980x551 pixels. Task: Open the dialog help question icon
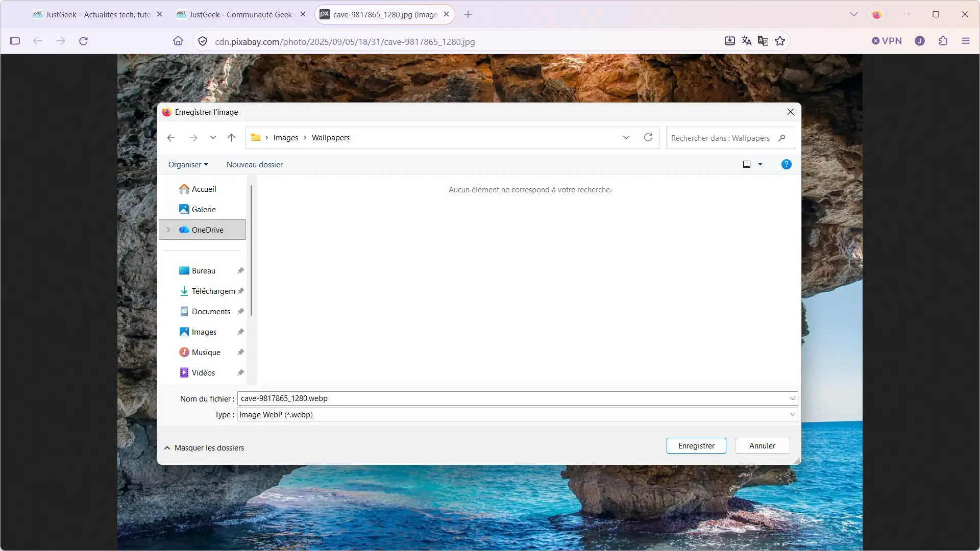(787, 164)
